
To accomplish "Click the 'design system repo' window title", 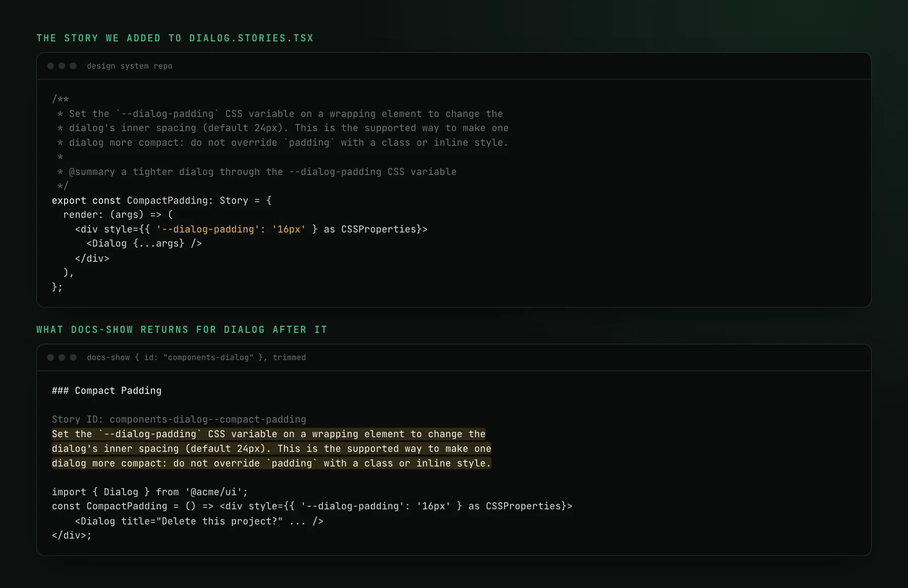I will coord(130,66).
